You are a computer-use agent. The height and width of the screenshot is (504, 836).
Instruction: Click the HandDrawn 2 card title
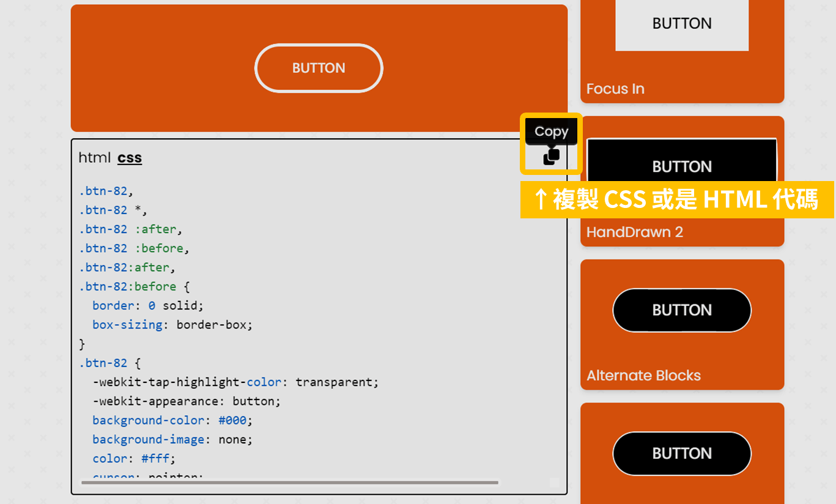634,232
